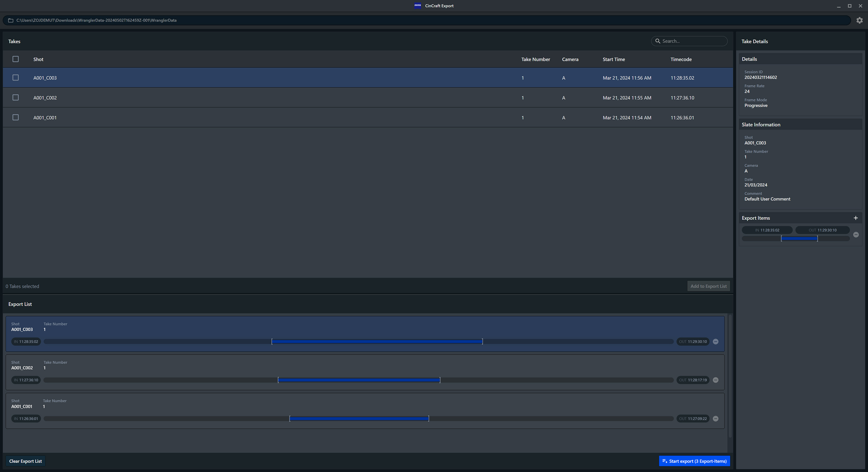Click IN 11:28:35:02 field in Export Items
The width and height of the screenshot is (868, 472).
click(767, 230)
